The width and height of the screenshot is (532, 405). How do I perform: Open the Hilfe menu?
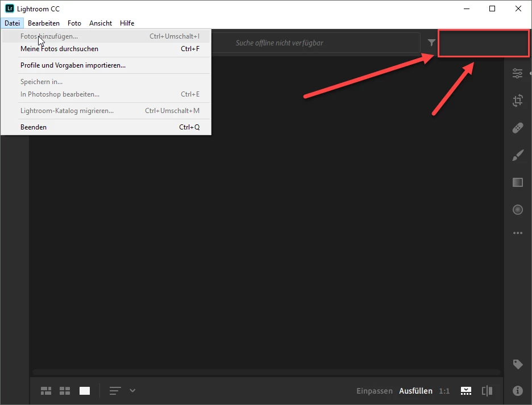point(127,23)
